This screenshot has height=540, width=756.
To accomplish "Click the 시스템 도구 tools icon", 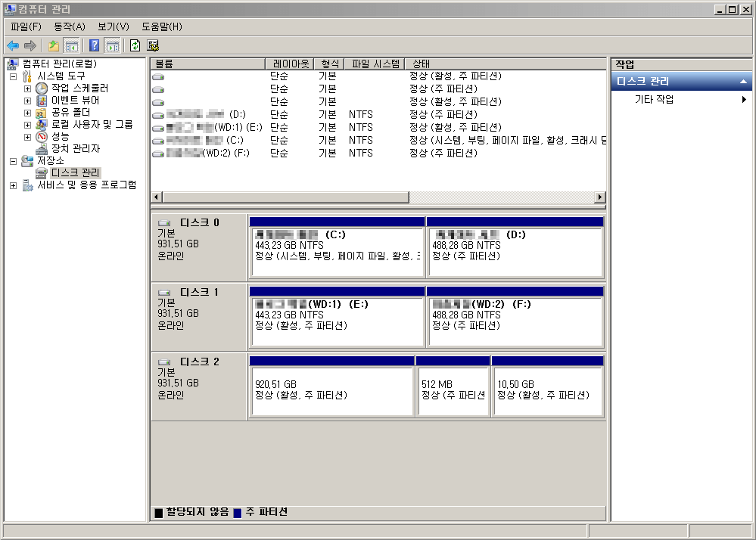I will pos(27,76).
